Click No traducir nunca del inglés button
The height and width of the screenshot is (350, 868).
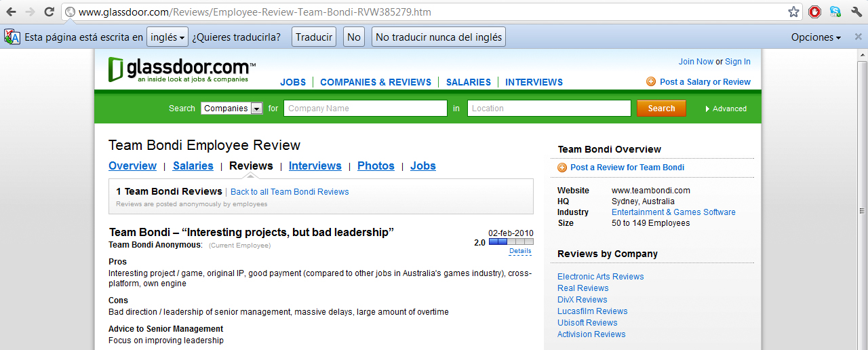pos(439,37)
